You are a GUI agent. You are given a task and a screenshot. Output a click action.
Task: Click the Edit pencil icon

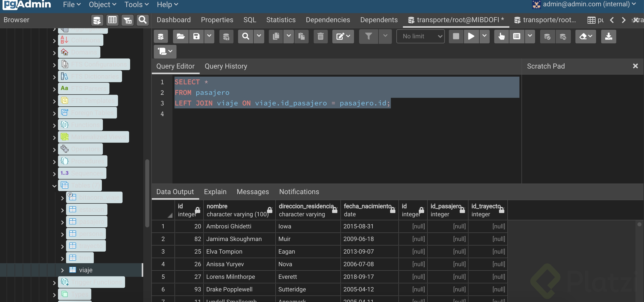[x=343, y=37]
